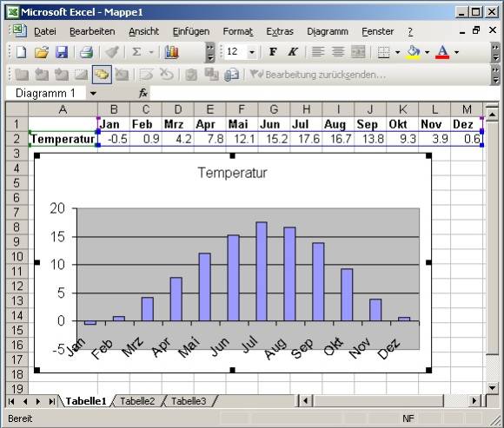The width and height of the screenshot is (504, 428).
Task: Open the Chart Wizard icon
Action: click(x=172, y=52)
